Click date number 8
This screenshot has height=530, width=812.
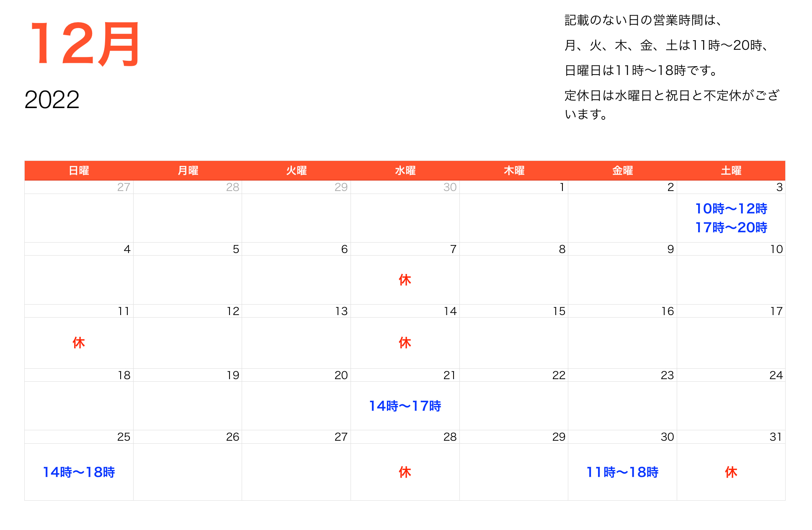tap(562, 249)
